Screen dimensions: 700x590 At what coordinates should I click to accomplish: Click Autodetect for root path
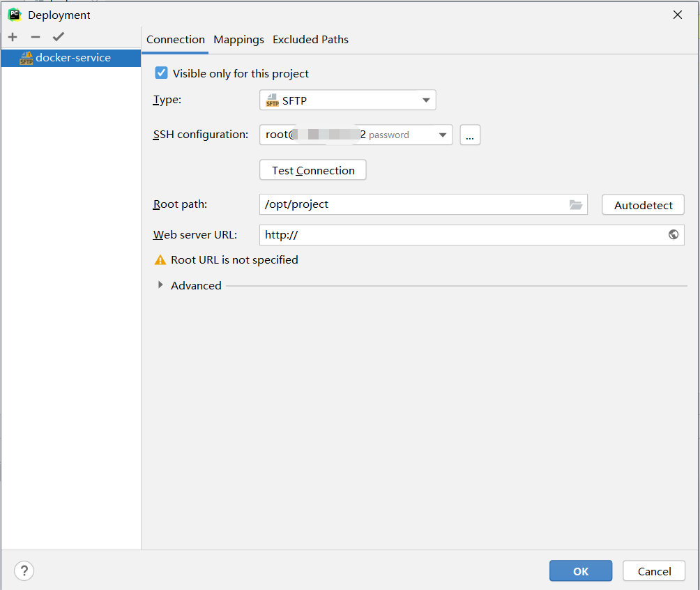click(643, 205)
